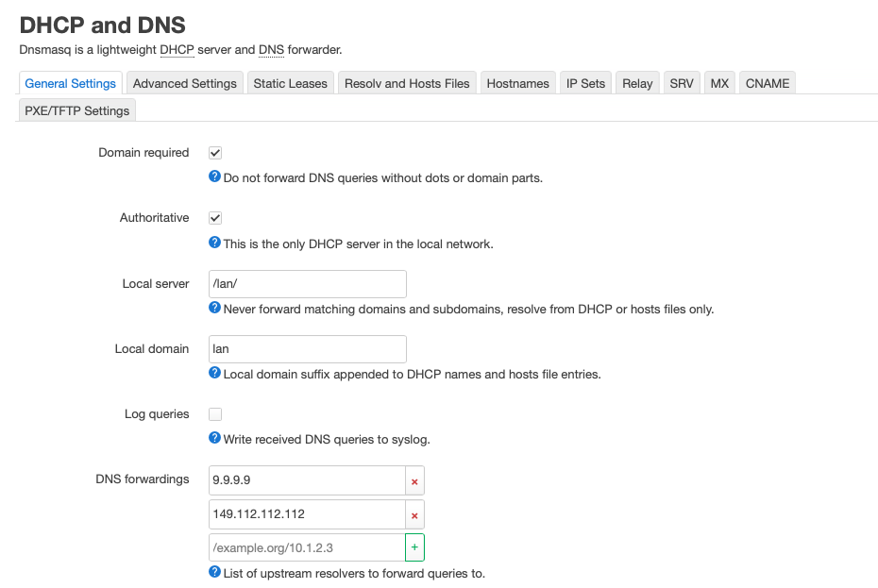The width and height of the screenshot is (878, 588).
Task: Click the help icon beside Log queries
Action: (x=214, y=439)
